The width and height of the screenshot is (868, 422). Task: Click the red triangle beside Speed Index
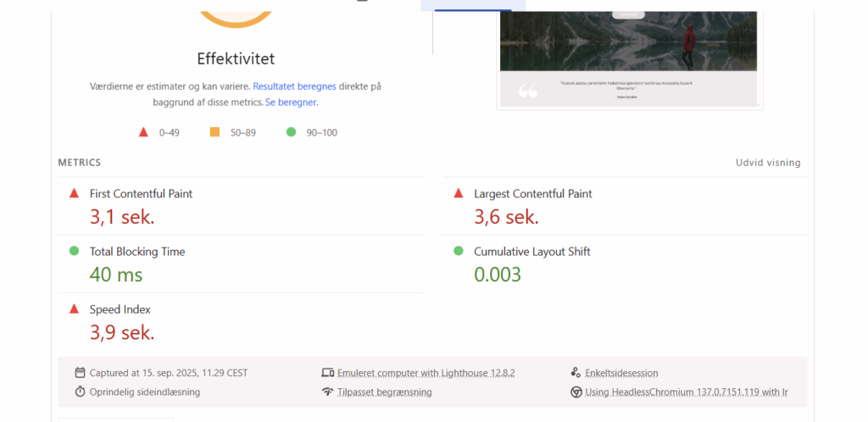point(75,308)
